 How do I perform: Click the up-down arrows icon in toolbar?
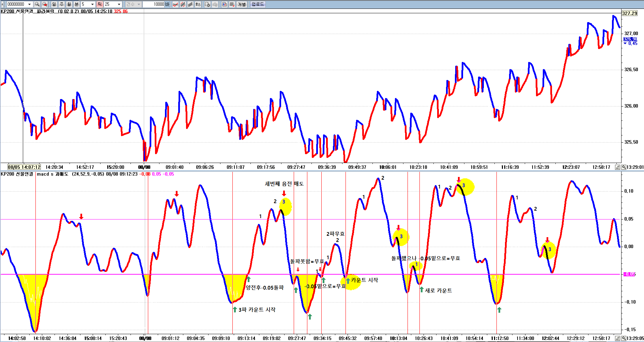click(x=198, y=4)
